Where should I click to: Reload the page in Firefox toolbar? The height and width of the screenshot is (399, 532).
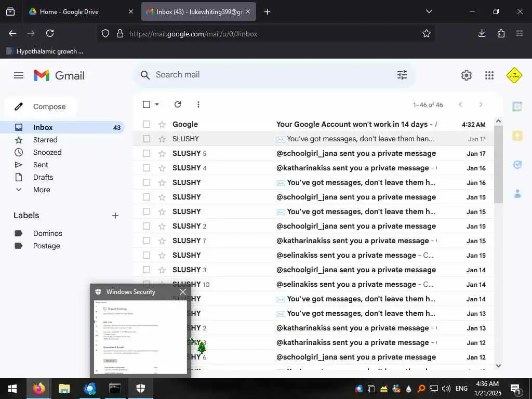pyautogui.click(x=50, y=33)
